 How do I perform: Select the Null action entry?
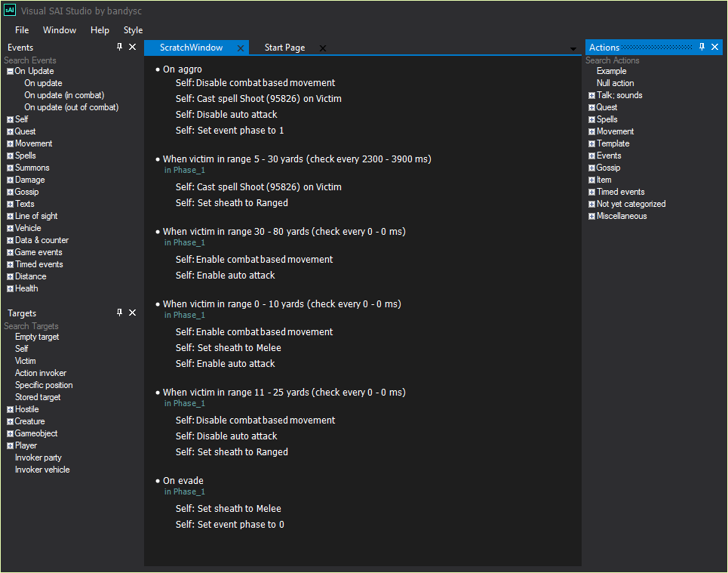click(615, 83)
